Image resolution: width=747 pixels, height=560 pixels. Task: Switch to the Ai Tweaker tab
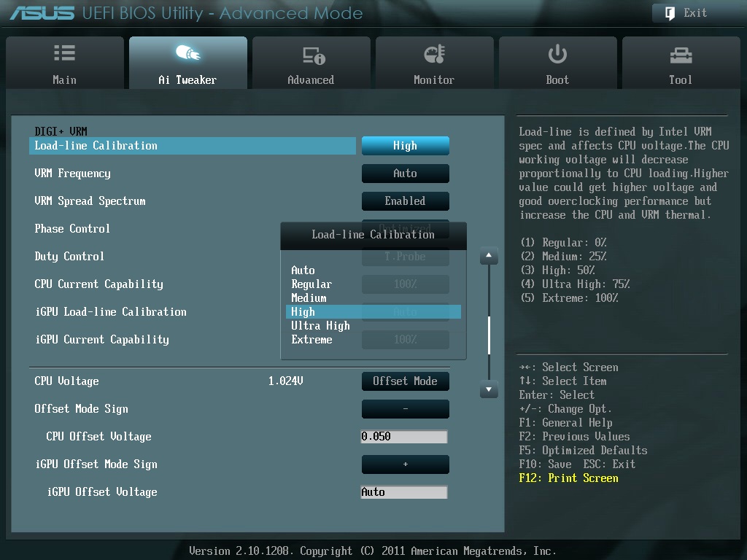[188, 63]
